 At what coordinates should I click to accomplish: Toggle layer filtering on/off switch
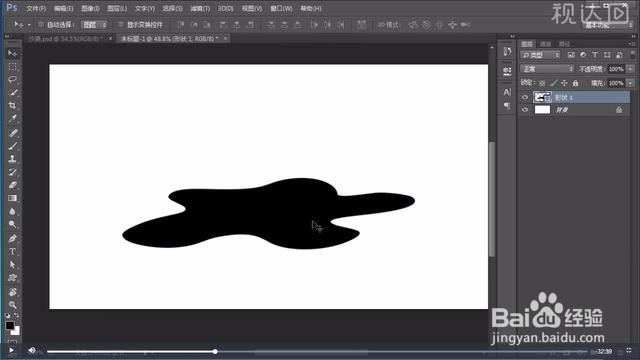pos(632,54)
